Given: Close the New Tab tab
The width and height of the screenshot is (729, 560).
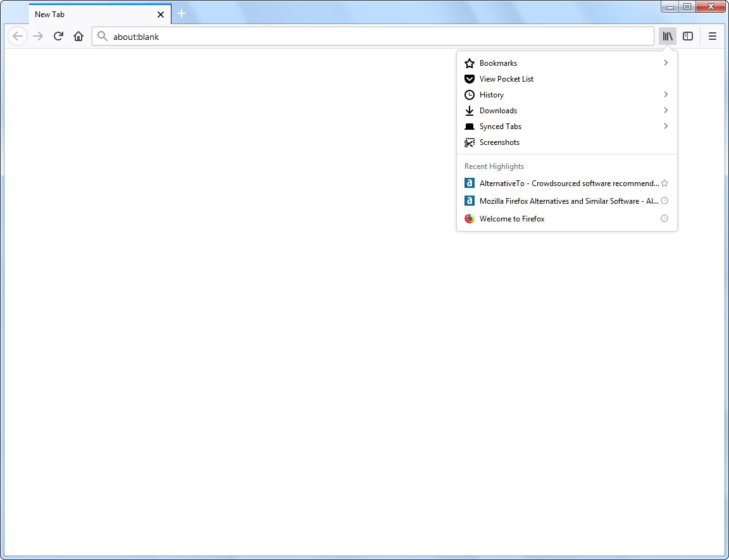Looking at the screenshot, I should (161, 15).
